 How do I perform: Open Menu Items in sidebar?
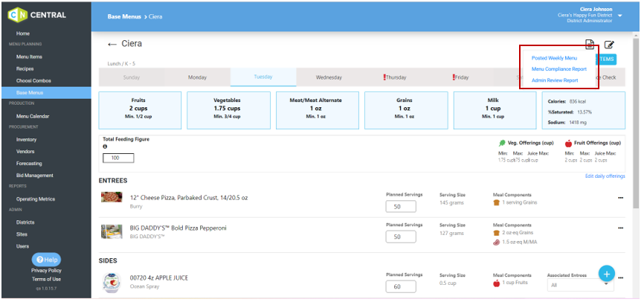tap(29, 57)
